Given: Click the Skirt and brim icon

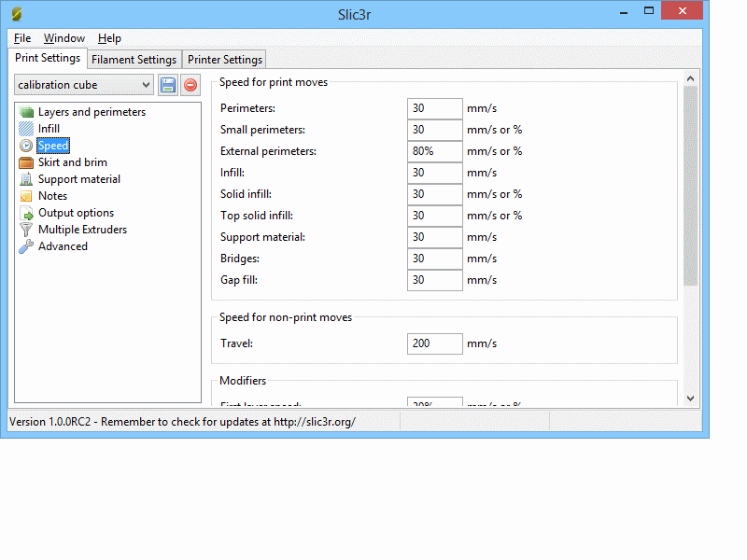Looking at the screenshot, I should coord(26,162).
